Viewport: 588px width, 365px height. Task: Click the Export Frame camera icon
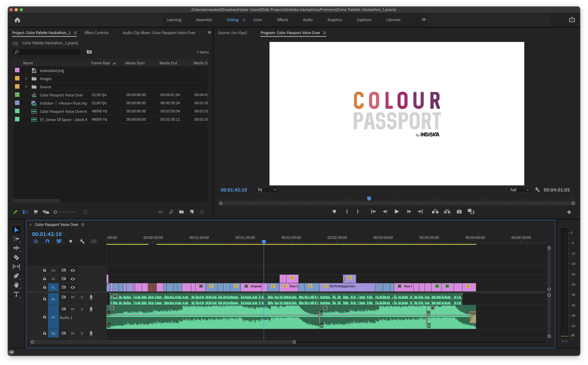pyautogui.click(x=459, y=211)
